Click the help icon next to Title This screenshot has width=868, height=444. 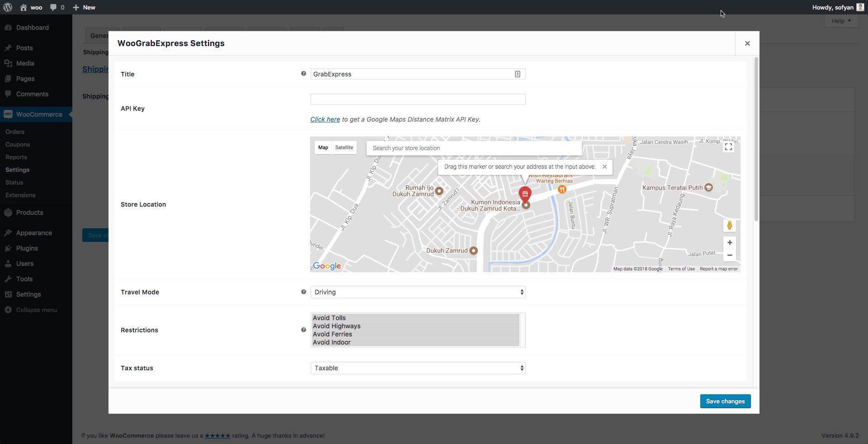tap(303, 74)
